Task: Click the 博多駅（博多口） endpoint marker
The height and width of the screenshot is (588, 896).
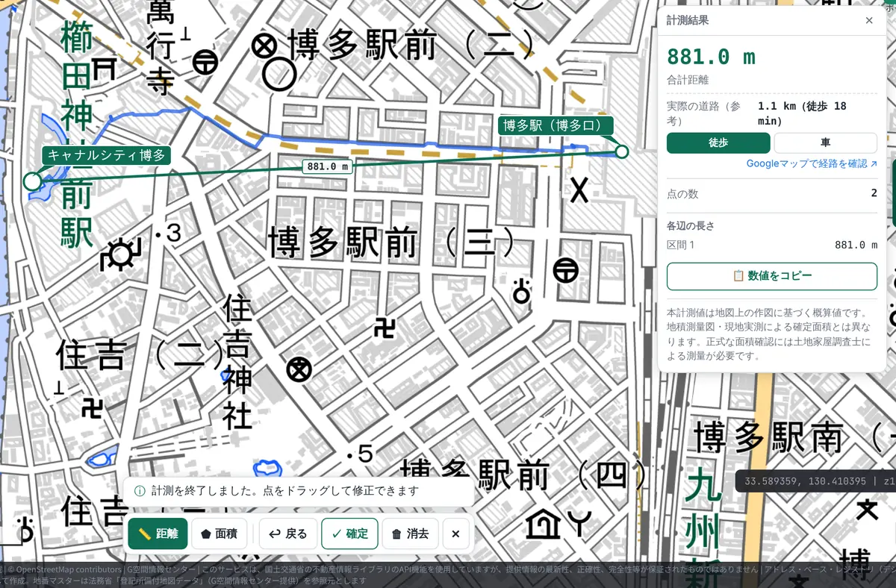Action: click(622, 152)
